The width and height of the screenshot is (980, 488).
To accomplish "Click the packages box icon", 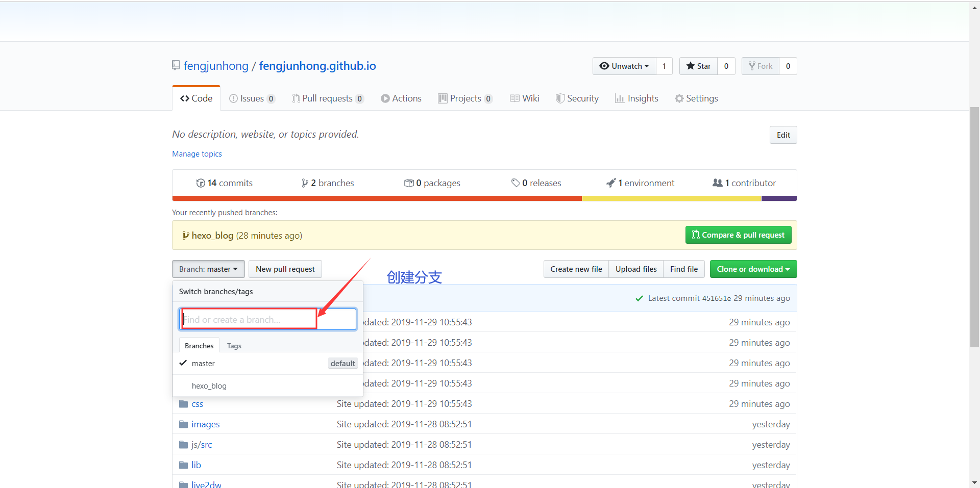I will (409, 183).
